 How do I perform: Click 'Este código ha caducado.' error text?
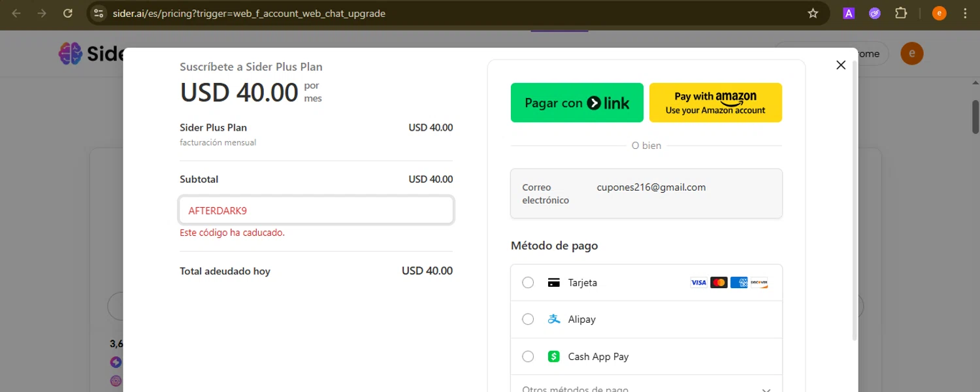tap(233, 233)
